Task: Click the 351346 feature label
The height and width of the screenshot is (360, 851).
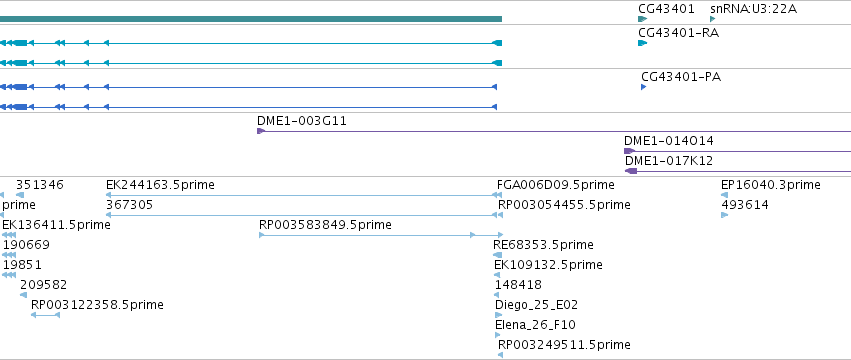Action: point(40,185)
